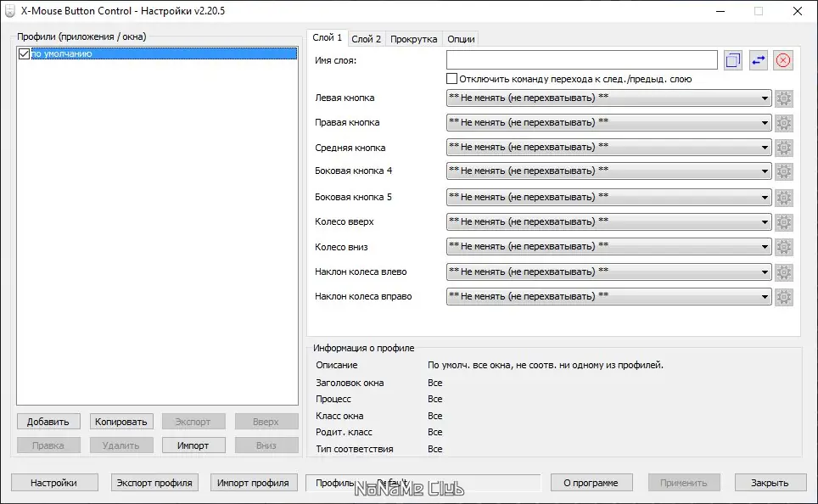
Task: Open gear settings for Средняя кнопка
Action: [x=783, y=148]
